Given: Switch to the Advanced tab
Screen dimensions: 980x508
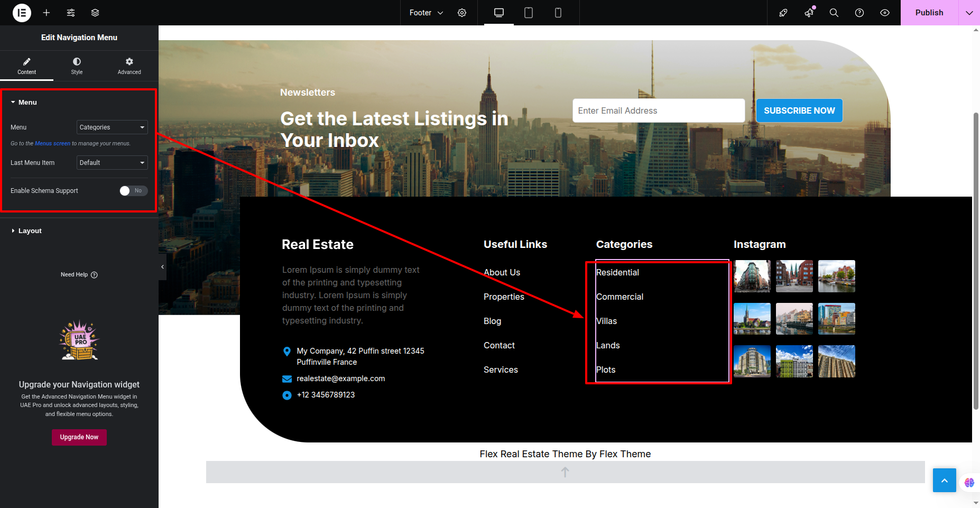Looking at the screenshot, I should click(x=129, y=66).
